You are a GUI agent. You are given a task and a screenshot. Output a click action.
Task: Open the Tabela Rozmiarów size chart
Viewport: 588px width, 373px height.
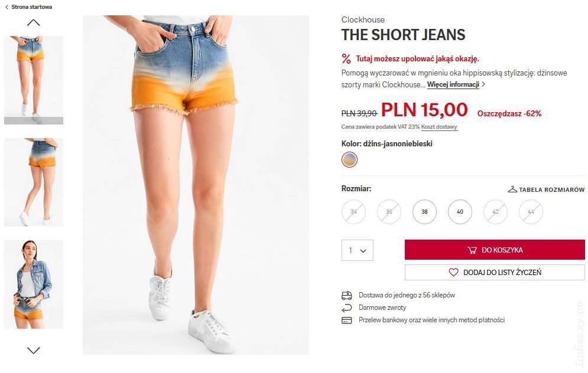(547, 189)
